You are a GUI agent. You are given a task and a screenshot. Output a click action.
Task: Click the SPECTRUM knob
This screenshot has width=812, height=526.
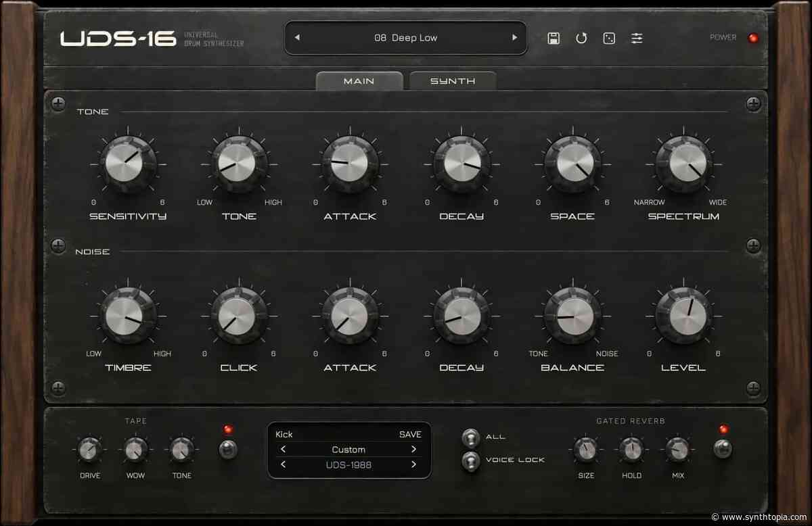683,163
